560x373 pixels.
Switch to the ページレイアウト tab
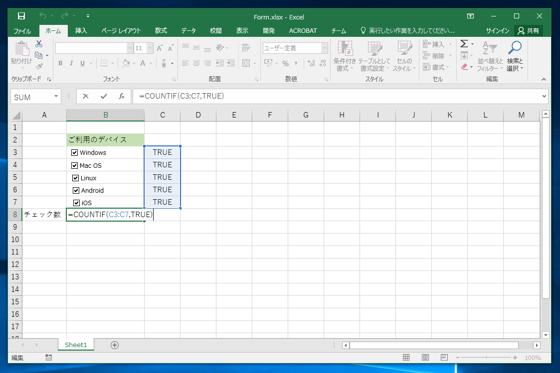121,31
